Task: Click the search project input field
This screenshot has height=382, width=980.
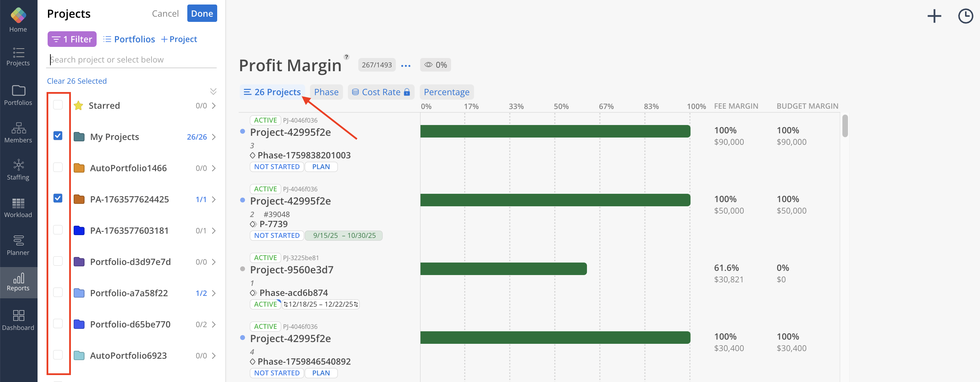Action: 131,60
